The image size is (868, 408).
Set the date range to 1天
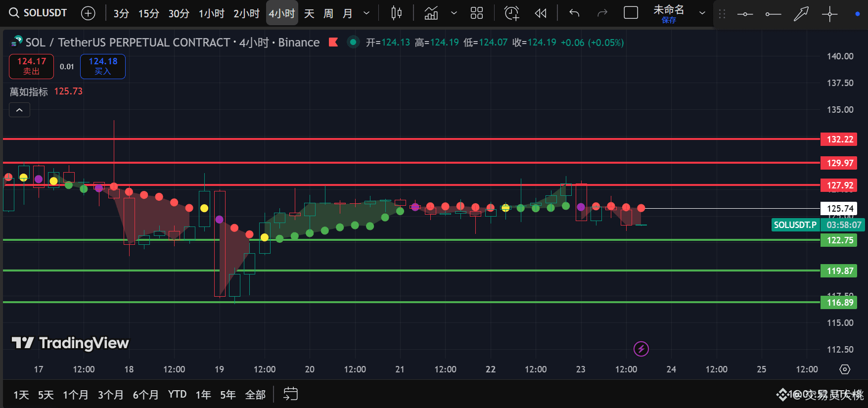point(21,395)
